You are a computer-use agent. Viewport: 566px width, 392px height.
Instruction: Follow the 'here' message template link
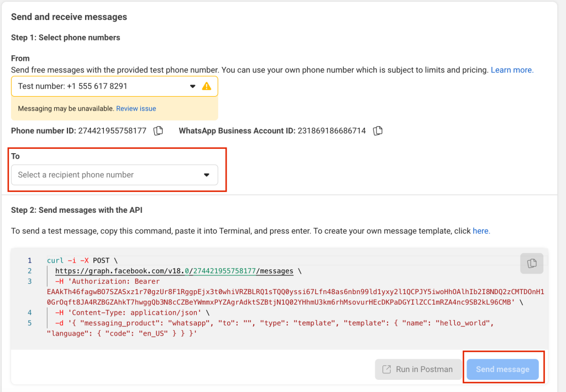pyautogui.click(x=481, y=231)
